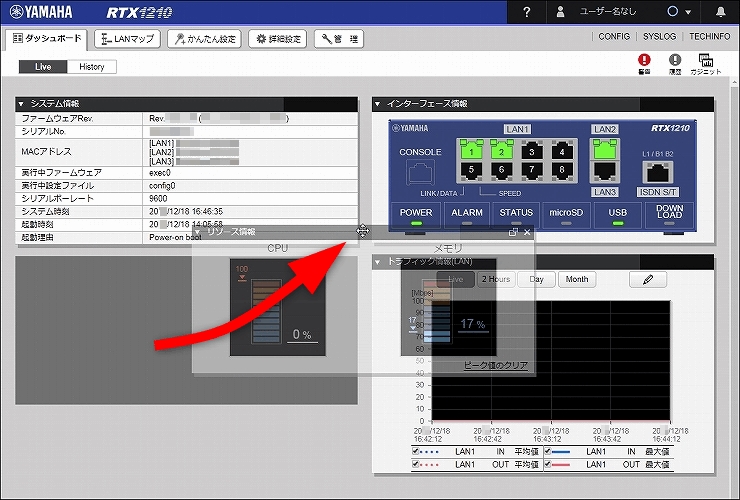
Task: Select the Month traffic range
Action: coord(577,279)
